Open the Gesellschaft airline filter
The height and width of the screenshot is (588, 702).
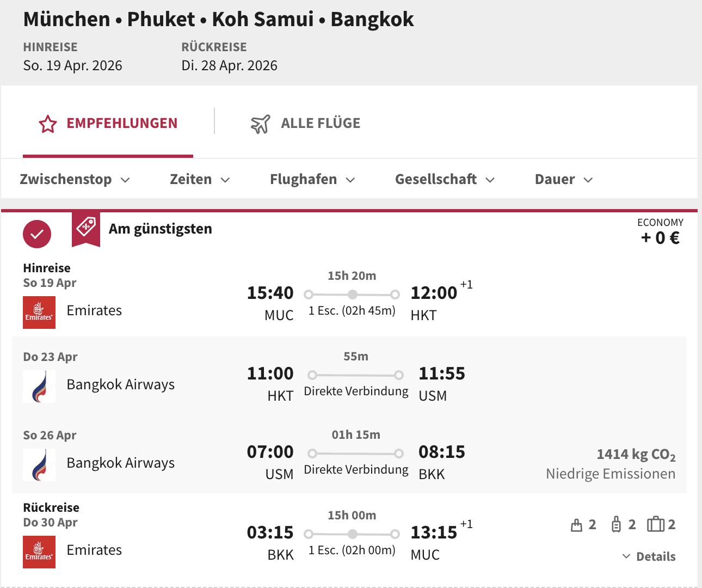[445, 179]
